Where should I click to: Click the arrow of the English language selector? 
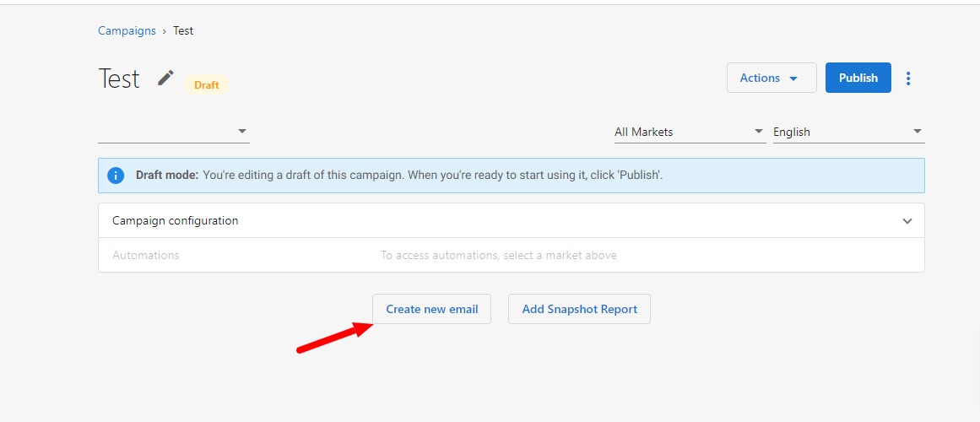coord(917,132)
